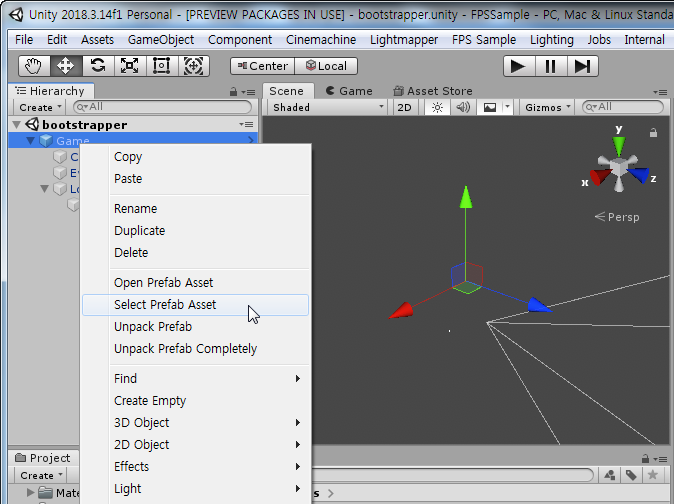The height and width of the screenshot is (504, 674).
Task: Open the File menu
Action: click(x=24, y=40)
